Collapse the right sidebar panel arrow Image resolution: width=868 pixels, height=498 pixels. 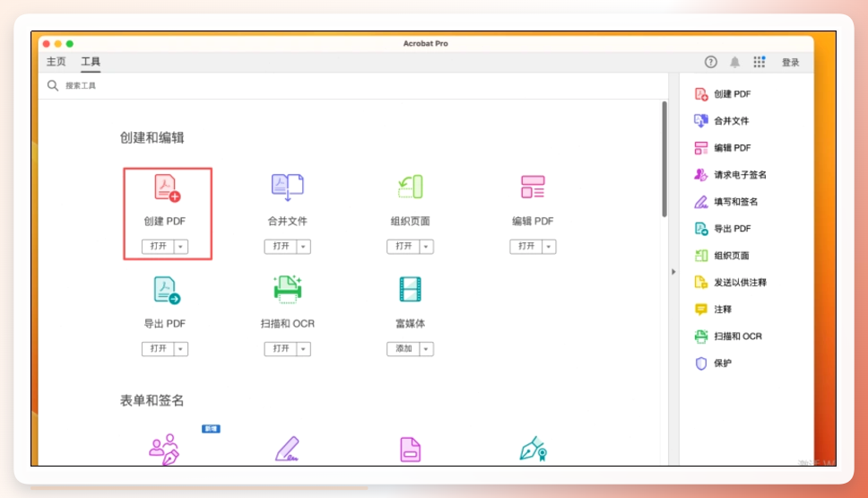pos(673,272)
